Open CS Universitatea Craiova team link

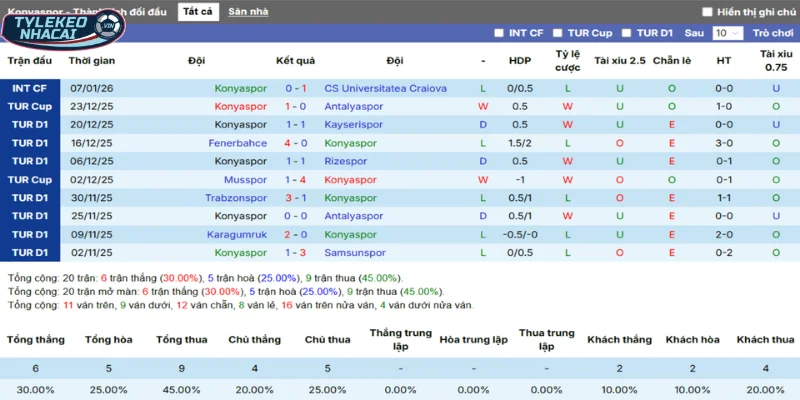pos(385,88)
